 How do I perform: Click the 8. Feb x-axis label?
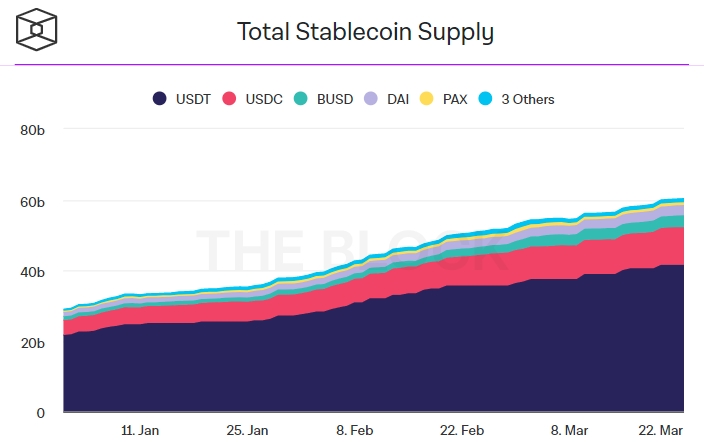355,430
